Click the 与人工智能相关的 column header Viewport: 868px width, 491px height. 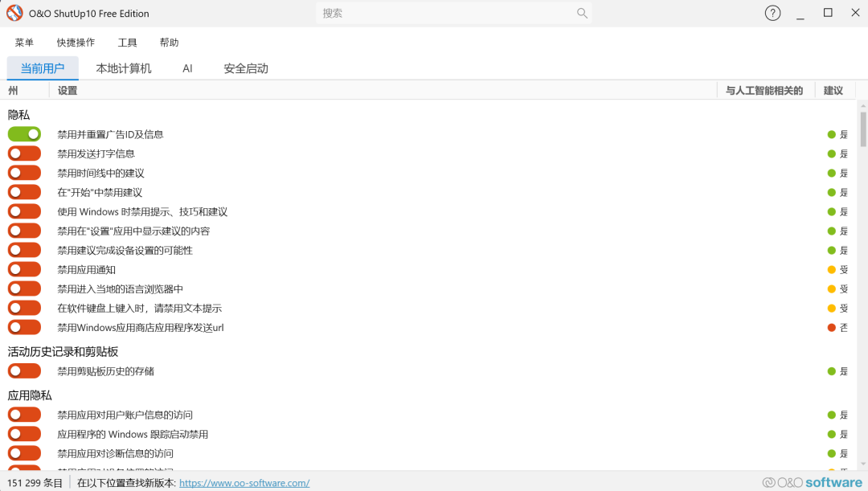click(x=764, y=90)
